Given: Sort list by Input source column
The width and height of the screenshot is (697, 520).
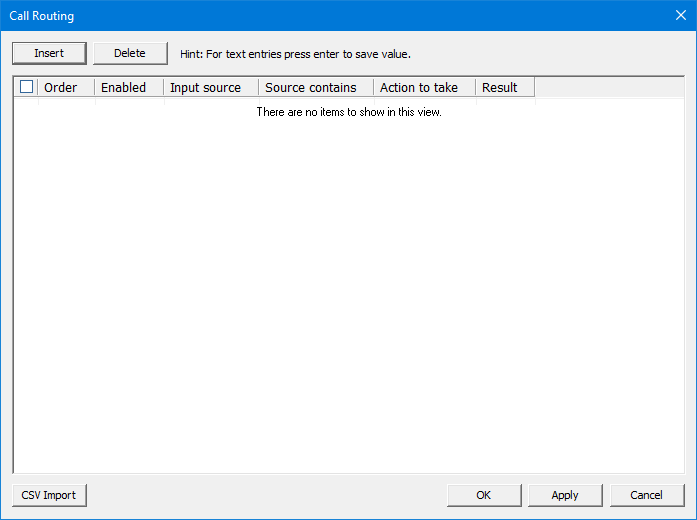Looking at the screenshot, I should click(206, 87).
